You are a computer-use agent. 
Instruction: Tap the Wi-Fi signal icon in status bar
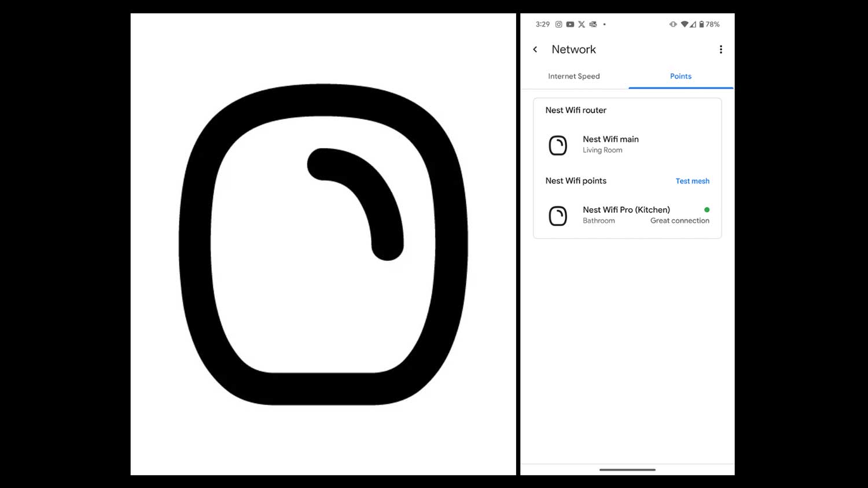pyautogui.click(x=684, y=24)
